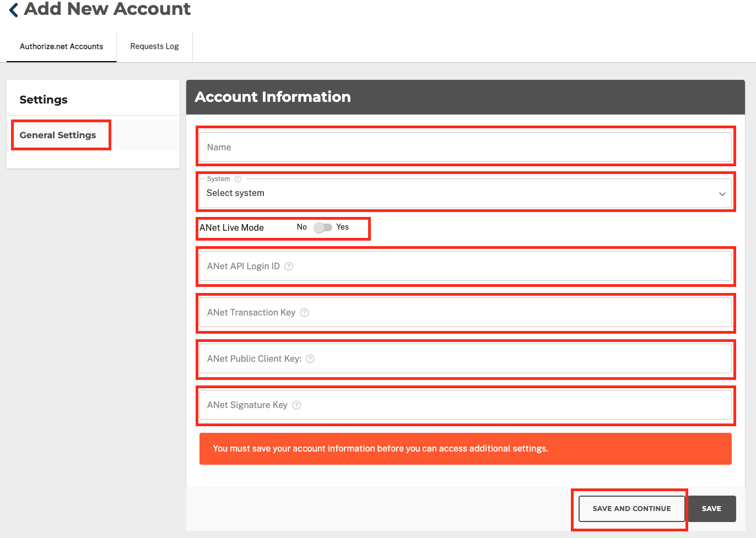Click the System field help icon
This screenshot has height=538, width=756.
click(x=238, y=179)
